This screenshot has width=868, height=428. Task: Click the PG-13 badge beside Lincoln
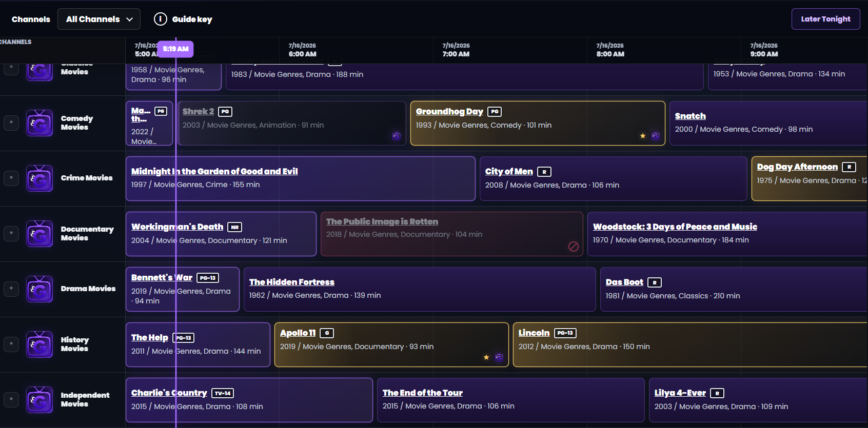565,333
